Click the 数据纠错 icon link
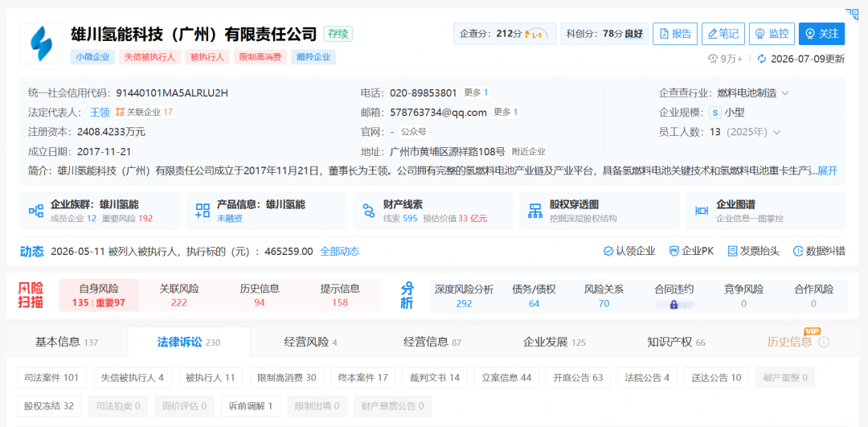This screenshot has height=427, width=868. (819, 252)
